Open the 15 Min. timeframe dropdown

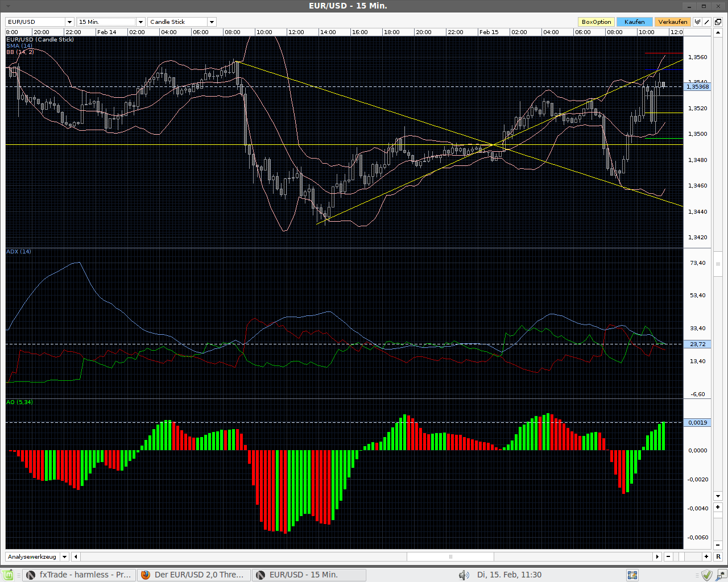(x=140, y=21)
